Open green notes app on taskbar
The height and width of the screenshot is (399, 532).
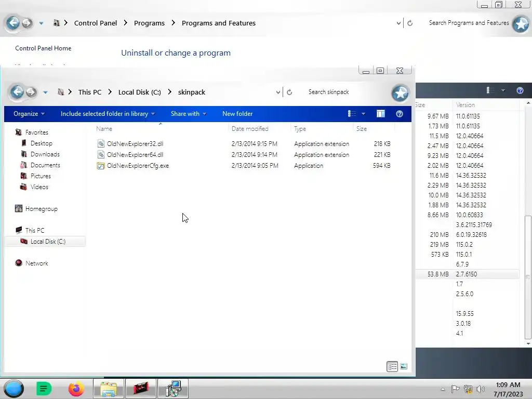coord(44,389)
